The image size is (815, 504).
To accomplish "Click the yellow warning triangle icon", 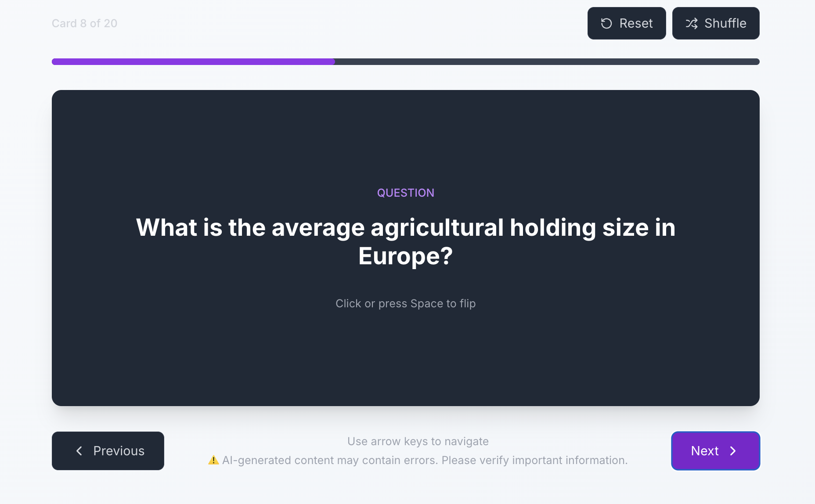I will click(x=213, y=460).
